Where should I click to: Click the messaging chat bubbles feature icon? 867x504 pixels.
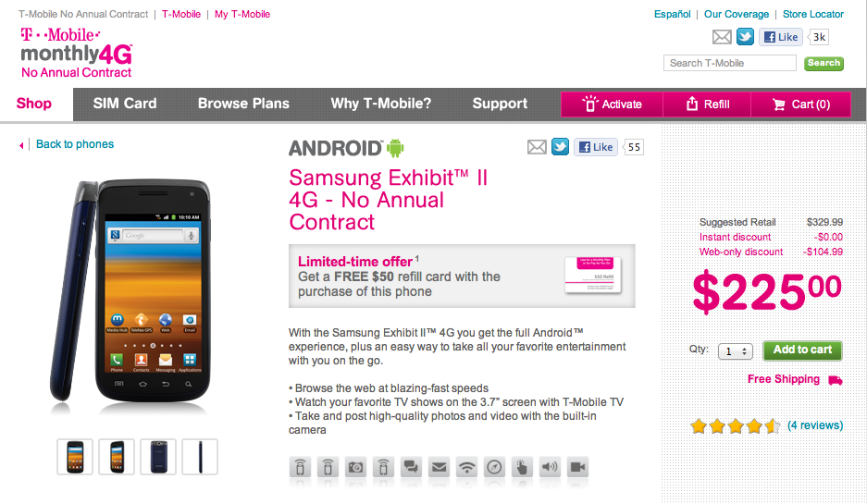[x=411, y=468]
